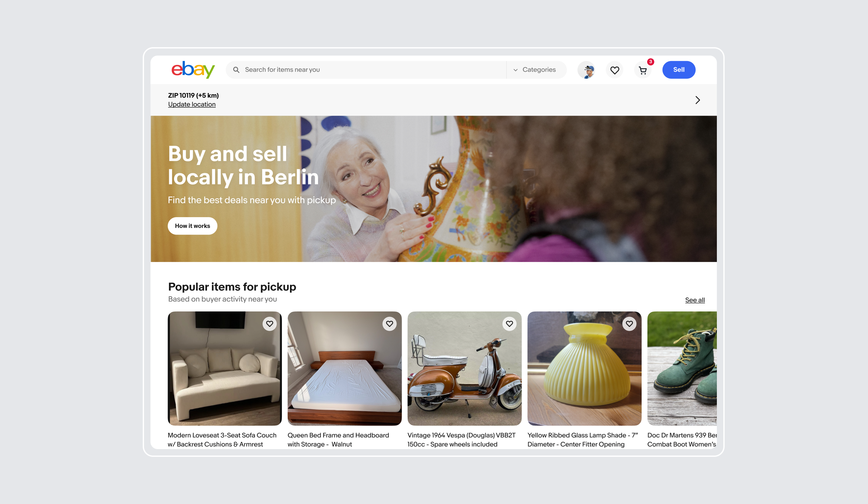Click the cart notification badge showing 3

(650, 62)
